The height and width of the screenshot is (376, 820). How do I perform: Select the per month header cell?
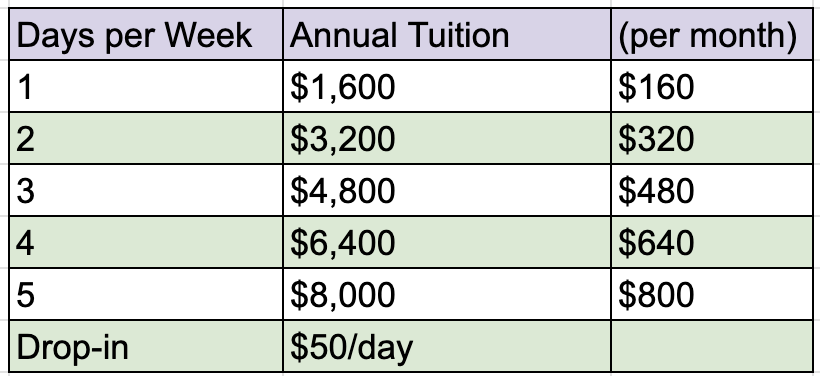(712, 34)
